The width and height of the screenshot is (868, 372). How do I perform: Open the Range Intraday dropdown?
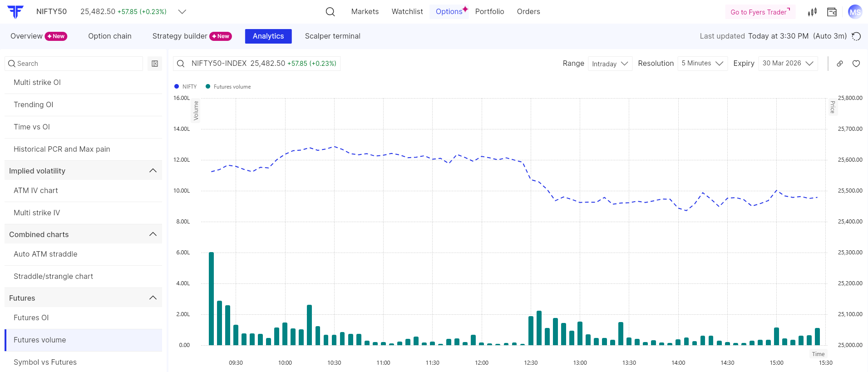(610, 64)
